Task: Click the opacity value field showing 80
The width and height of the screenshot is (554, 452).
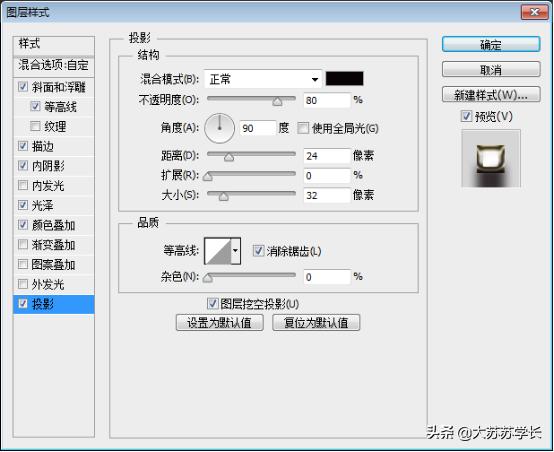Action: pyautogui.click(x=327, y=100)
